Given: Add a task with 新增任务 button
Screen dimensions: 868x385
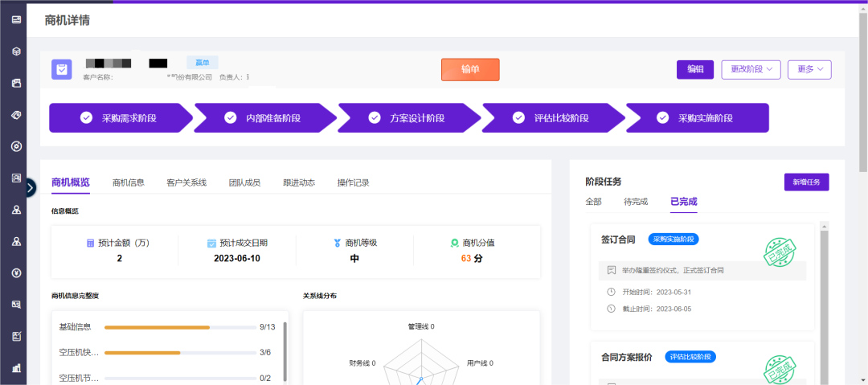Looking at the screenshot, I should pos(807,182).
